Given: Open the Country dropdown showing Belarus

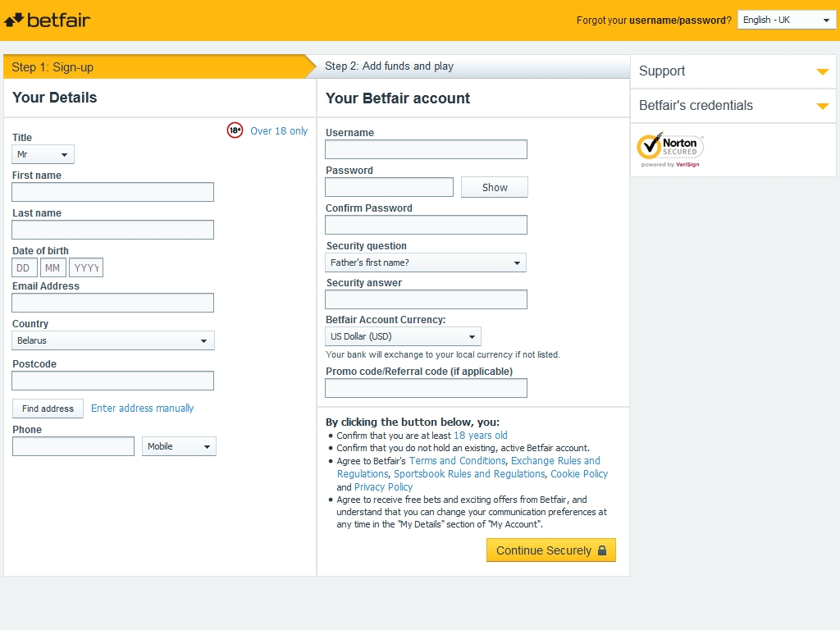Looking at the screenshot, I should pos(112,340).
